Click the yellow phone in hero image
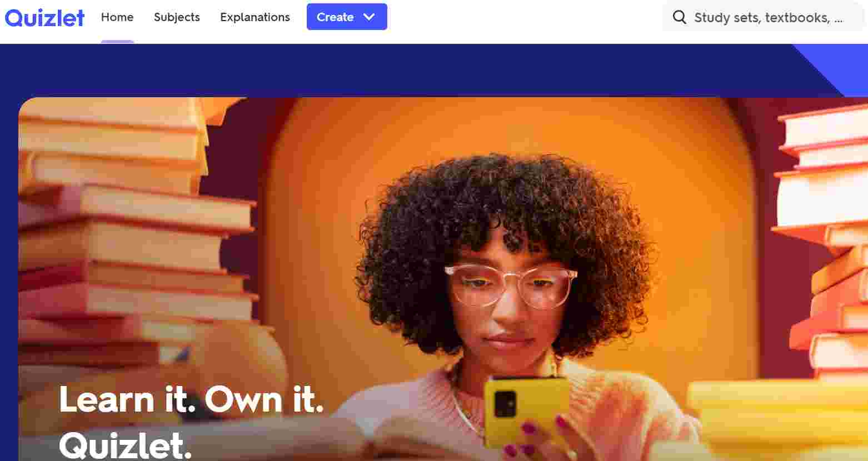Image resolution: width=868 pixels, height=461 pixels. tap(526, 411)
